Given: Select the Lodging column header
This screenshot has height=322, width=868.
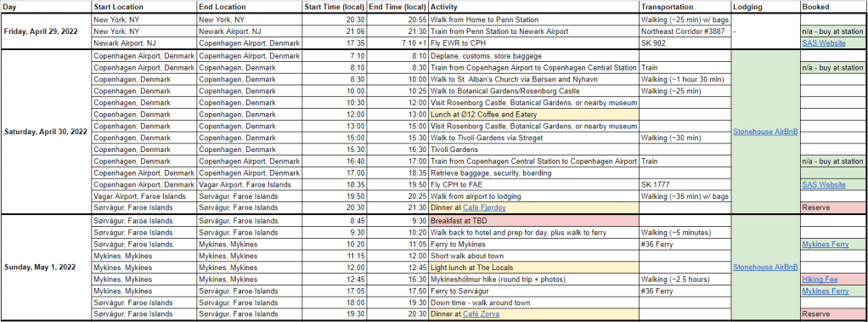Looking at the screenshot, I should 765,7.
